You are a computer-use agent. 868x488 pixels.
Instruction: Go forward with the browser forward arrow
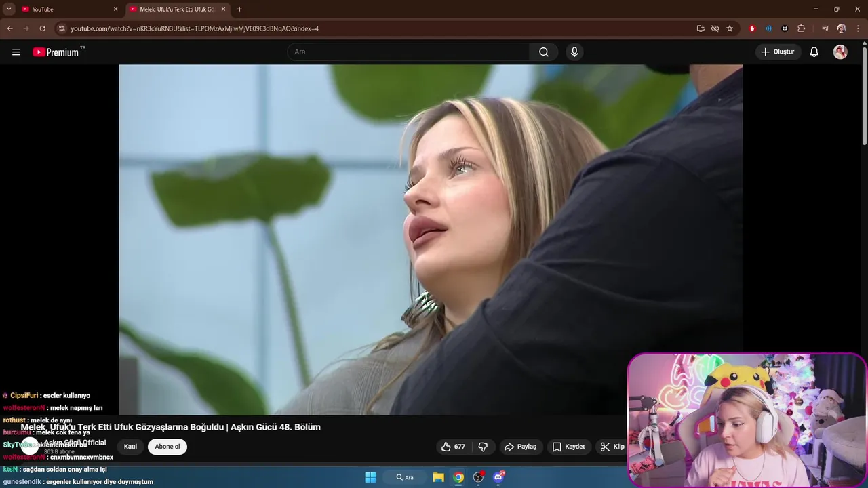[26, 28]
